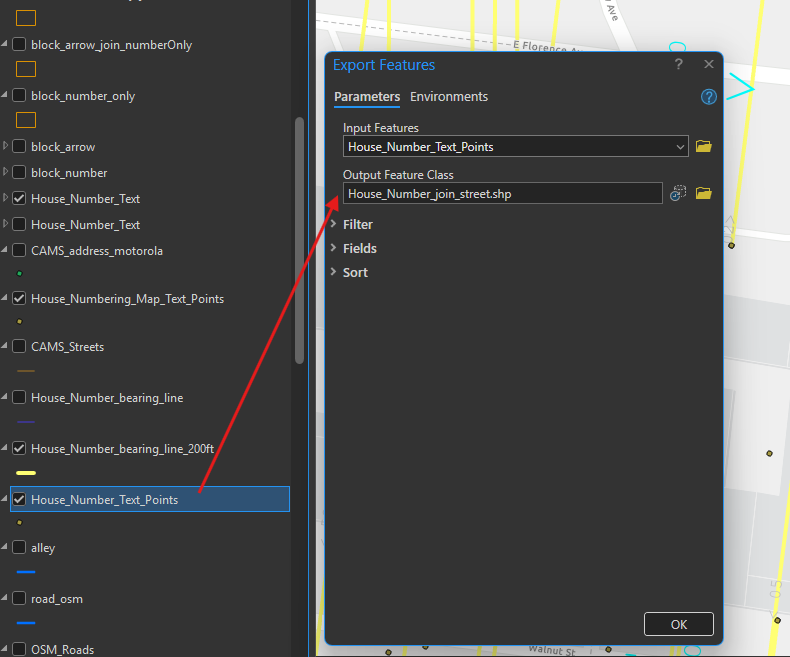790x657 pixels.
Task: Collapse the CAMS_Streets layer legend
Action: [x=5, y=346]
